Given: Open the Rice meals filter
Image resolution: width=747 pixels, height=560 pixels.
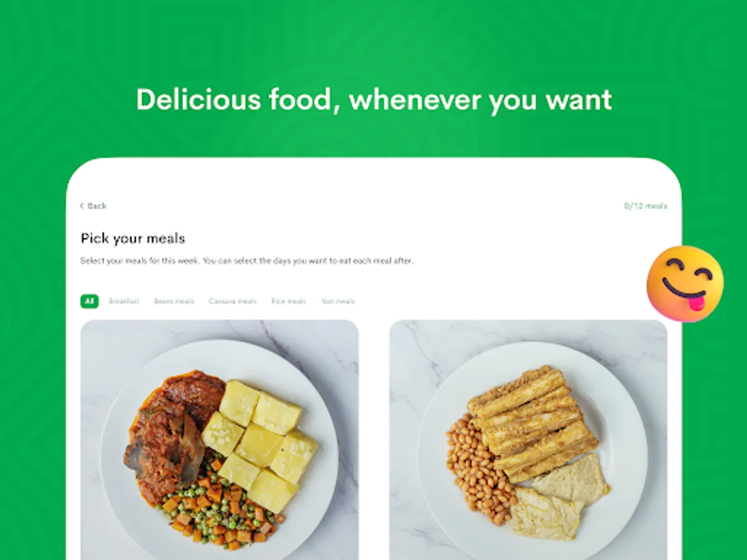Looking at the screenshot, I should pyautogui.click(x=289, y=301).
